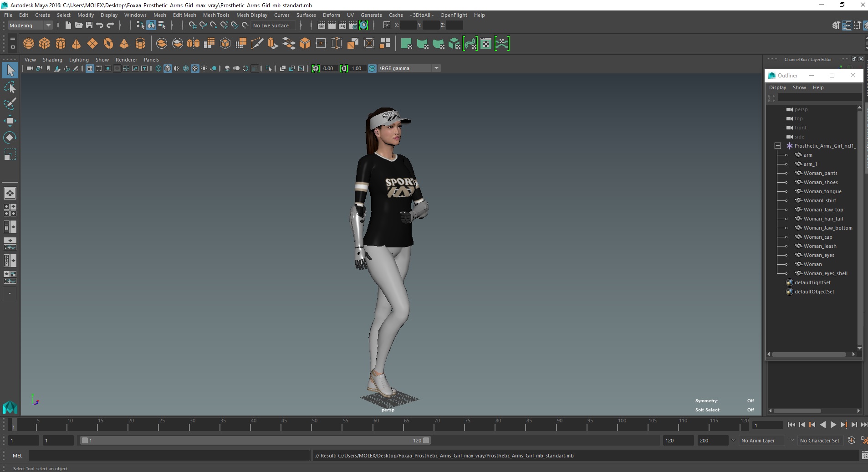Create a polygon pipe from the shelf
868x472 pixels.
140,43
